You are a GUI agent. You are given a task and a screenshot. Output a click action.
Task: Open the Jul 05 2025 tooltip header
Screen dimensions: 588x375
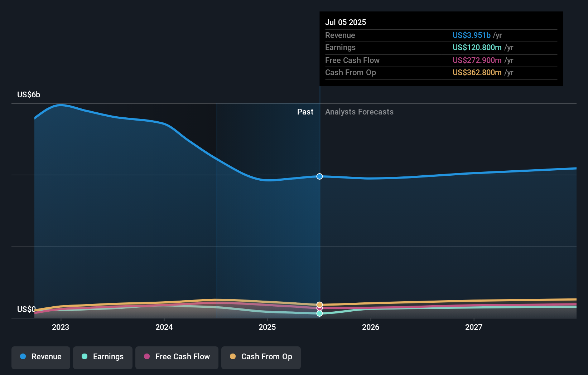coord(346,22)
